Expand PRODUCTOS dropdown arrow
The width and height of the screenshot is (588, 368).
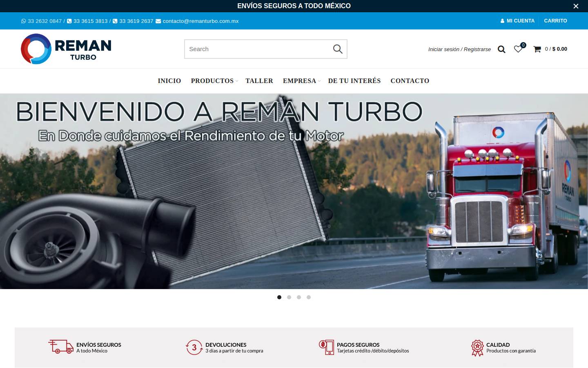(237, 81)
